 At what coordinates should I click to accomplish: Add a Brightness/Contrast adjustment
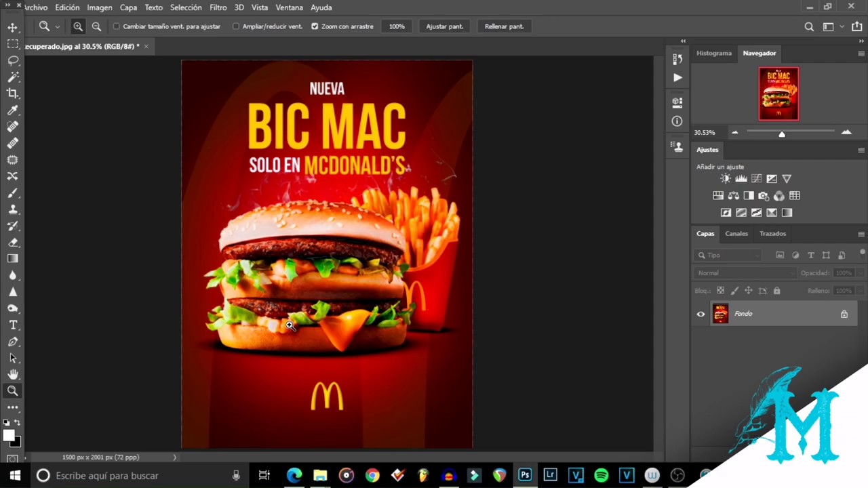(x=726, y=179)
